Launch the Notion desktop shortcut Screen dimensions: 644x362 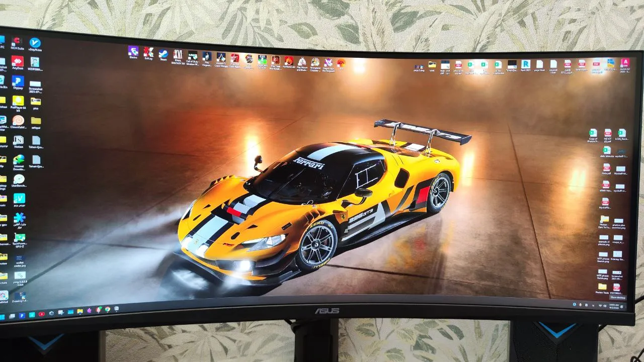19,140
